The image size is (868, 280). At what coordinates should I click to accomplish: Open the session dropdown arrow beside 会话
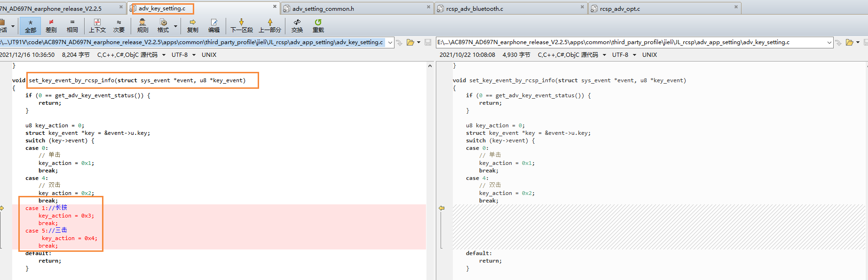coord(13,26)
